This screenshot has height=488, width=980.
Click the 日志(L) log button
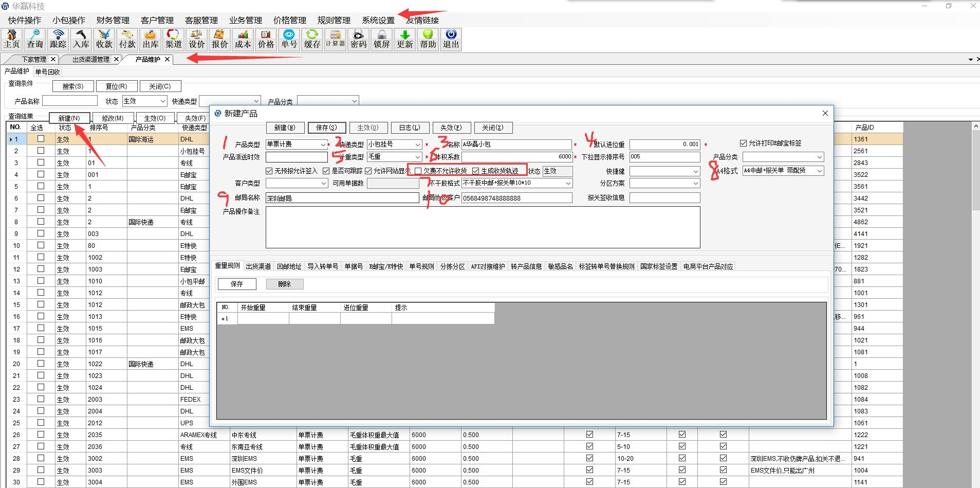click(410, 128)
